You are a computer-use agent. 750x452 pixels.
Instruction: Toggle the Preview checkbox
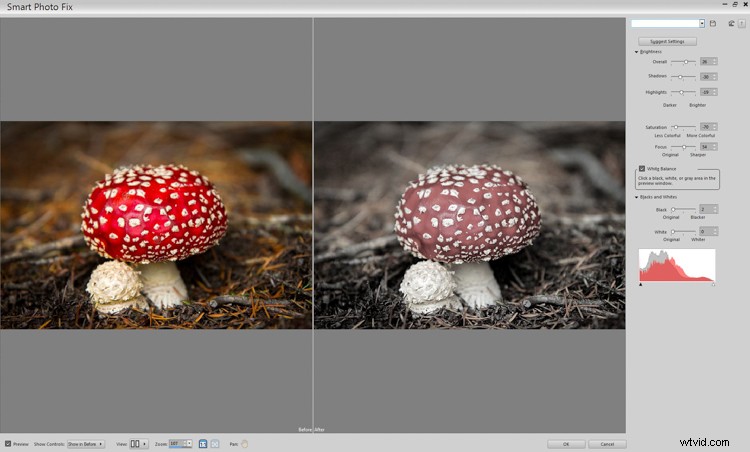(x=8, y=443)
